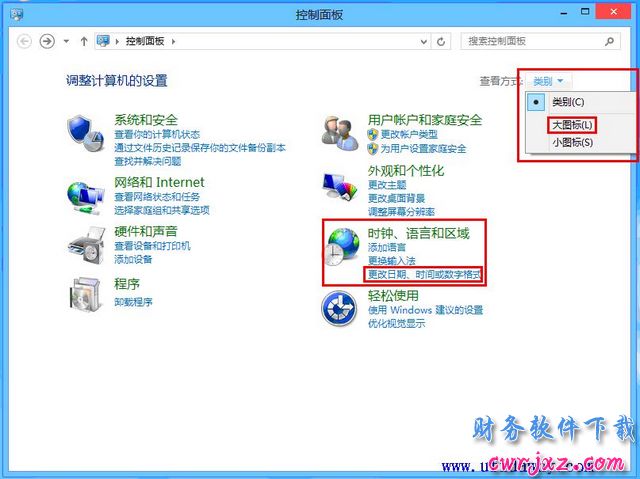The image size is (640, 479).
Task: Open 轻松使用 heading
Action: pos(393,295)
